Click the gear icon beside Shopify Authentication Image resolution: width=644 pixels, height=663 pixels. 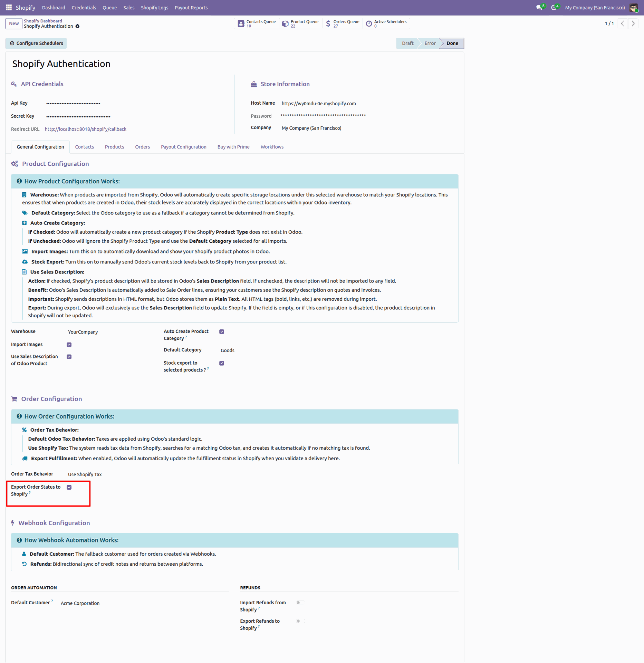coord(78,26)
